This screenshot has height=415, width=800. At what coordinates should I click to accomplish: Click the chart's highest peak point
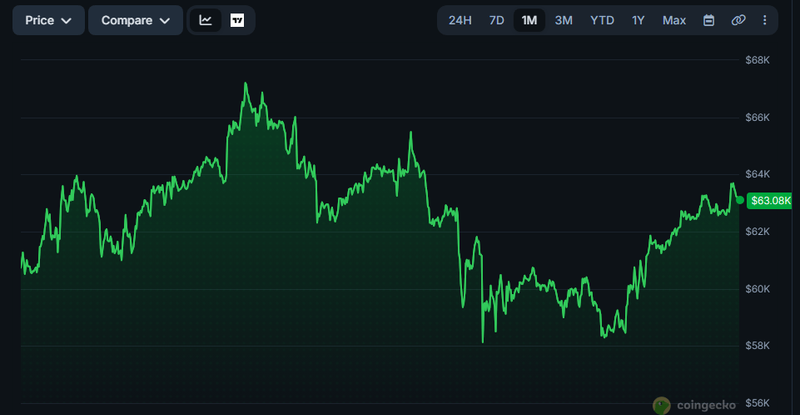click(245, 83)
